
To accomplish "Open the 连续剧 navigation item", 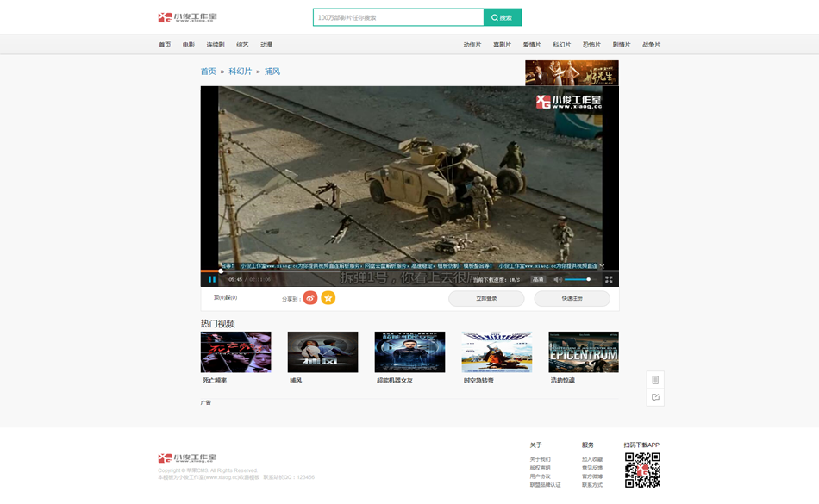I will pyautogui.click(x=216, y=45).
